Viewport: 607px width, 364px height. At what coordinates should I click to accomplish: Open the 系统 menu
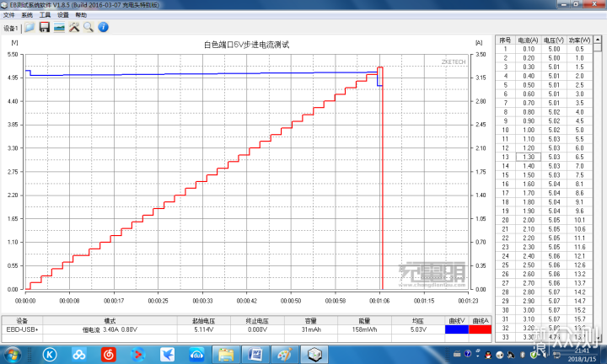pos(27,14)
